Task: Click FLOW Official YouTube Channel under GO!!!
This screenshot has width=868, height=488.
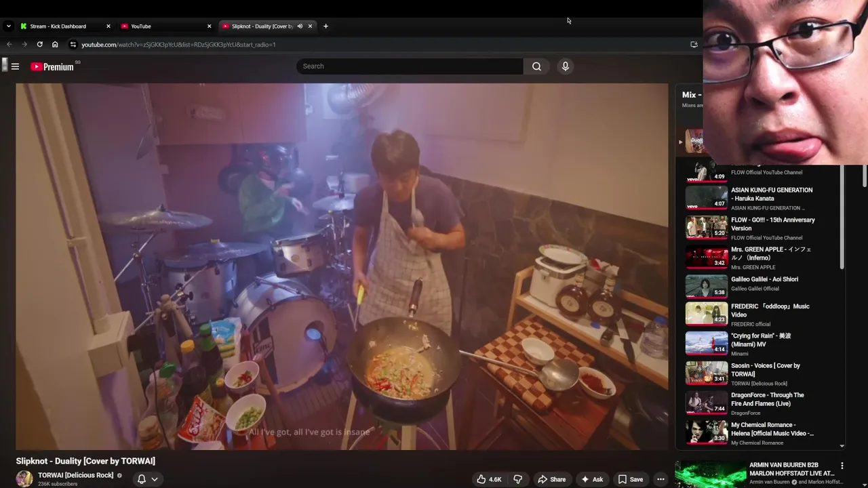Action: 766,238
